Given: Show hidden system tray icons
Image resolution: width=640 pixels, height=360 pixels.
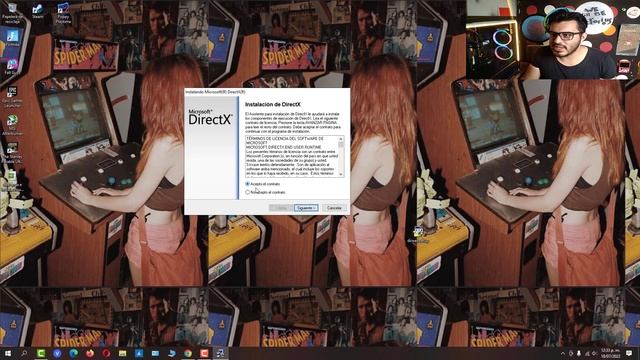Looking at the screenshot, I should pyautogui.click(x=563, y=353).
